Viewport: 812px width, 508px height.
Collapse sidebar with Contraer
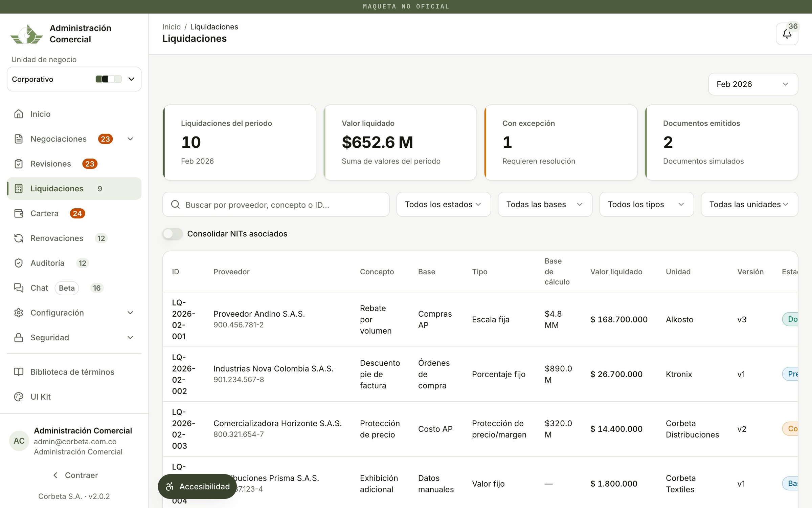[x=75, y=475]
